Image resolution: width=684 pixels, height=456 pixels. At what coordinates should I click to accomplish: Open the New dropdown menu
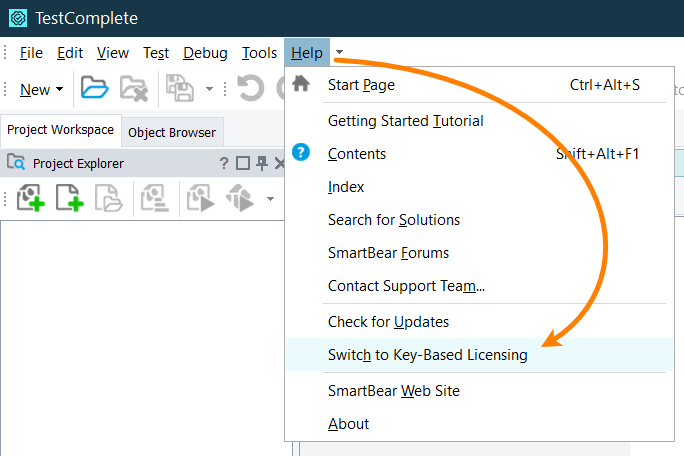41,89
